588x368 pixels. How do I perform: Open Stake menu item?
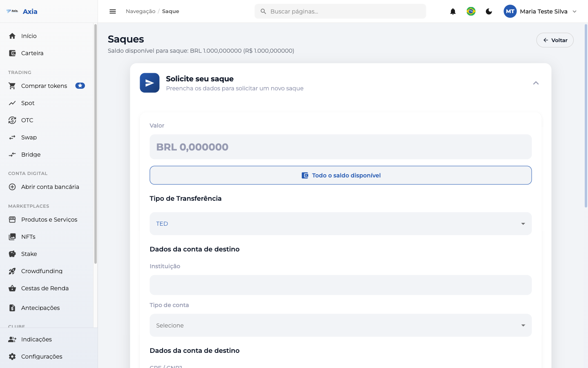47,254
